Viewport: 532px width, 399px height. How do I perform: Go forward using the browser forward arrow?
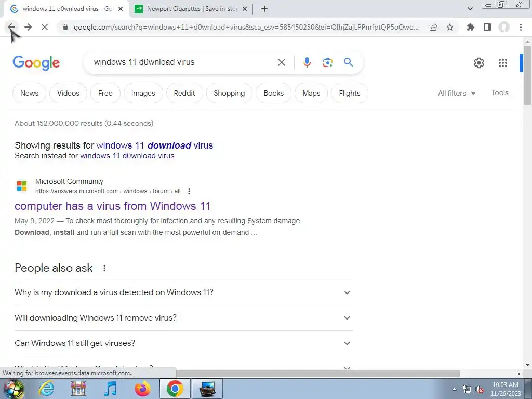click(x=28, y=27)
